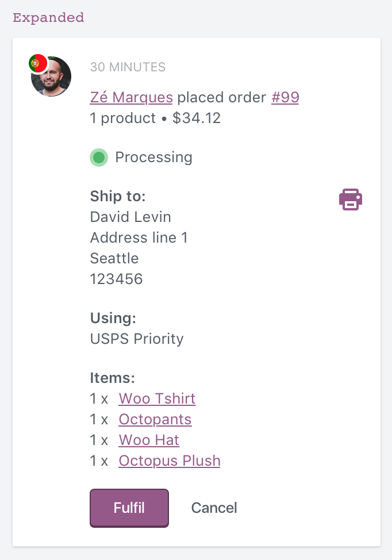This screenshot has width=392, height=560.
Task: Cancel the order fulfillment
Action: 214,508
